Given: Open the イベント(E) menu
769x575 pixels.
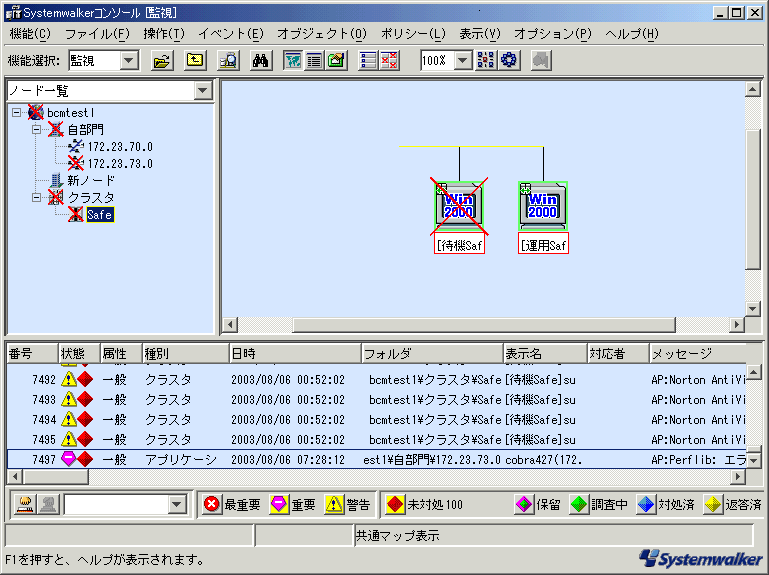Looking at the screenshot, I should tap(231, 34).
